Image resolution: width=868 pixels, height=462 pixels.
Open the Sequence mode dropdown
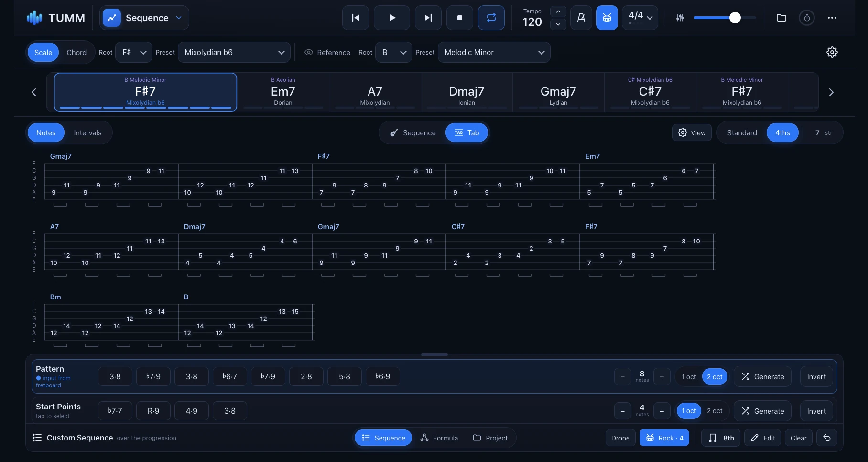tap(144, 18)
